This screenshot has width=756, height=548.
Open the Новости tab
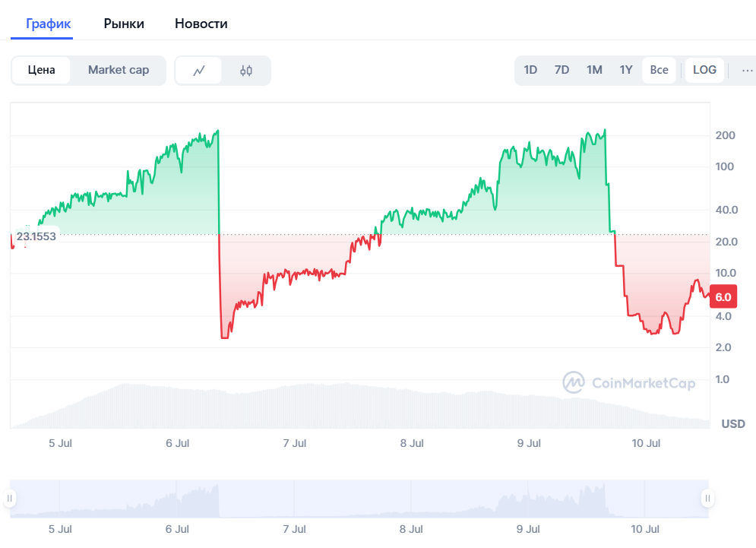pyautogui.click(x=201, y=24)
